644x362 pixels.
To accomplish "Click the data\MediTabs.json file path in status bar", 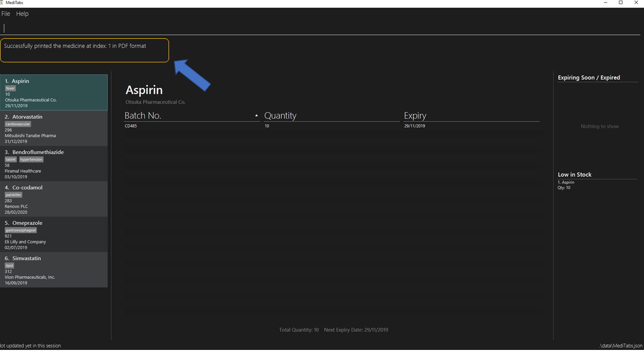I will pos(621,346).
